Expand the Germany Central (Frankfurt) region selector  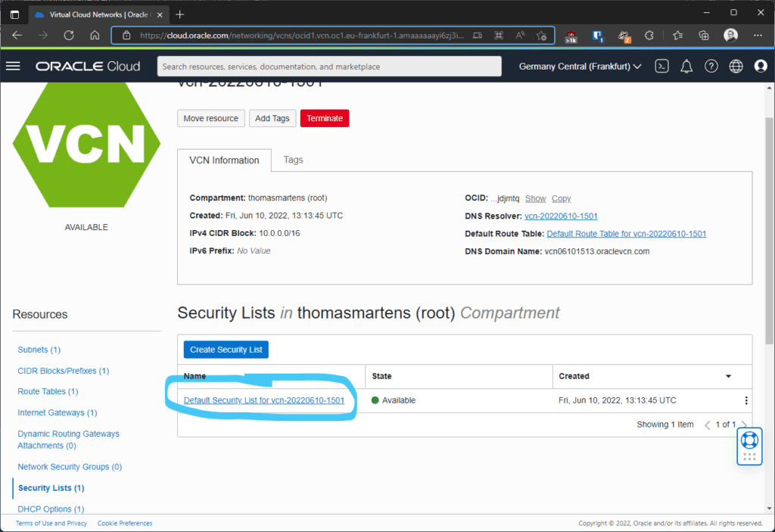pyautogui.click(x=580, y=66)
